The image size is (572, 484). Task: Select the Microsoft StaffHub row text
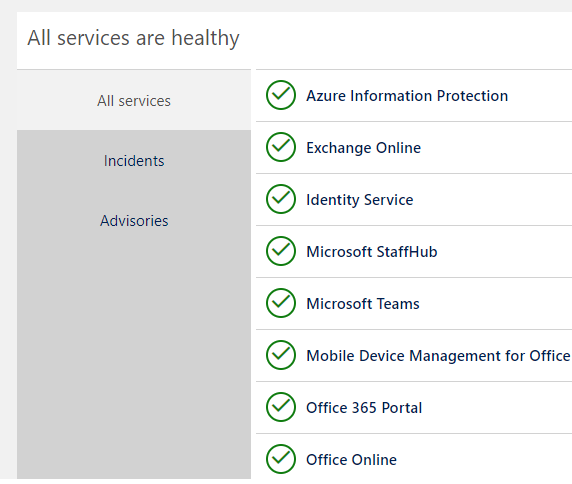coord(372,252)
